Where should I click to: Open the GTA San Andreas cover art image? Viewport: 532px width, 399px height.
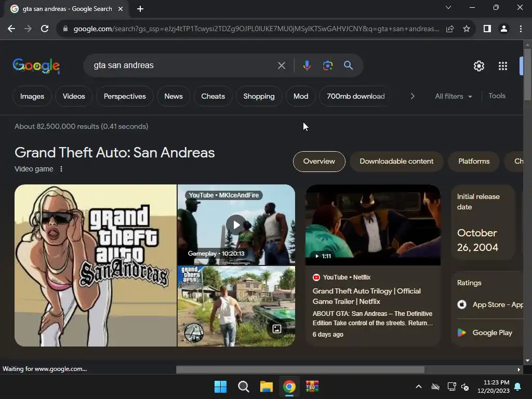click(x=96, y=265)
